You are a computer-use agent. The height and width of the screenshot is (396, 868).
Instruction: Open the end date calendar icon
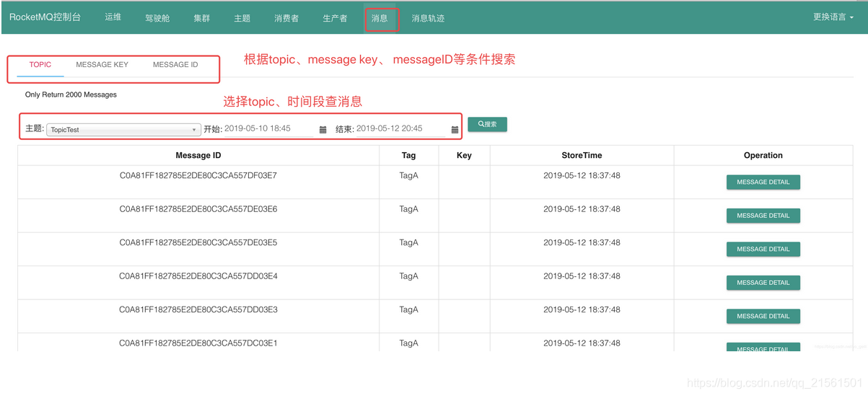[x=455, y=130]
